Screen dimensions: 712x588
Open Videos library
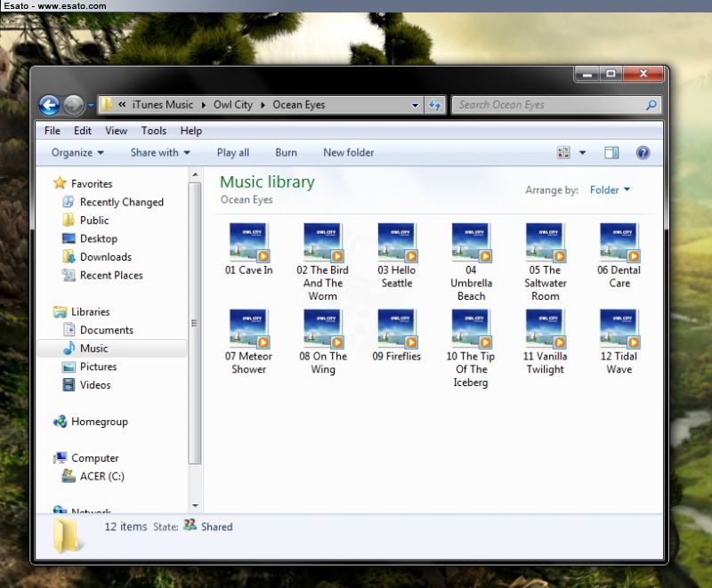point(95,385)
